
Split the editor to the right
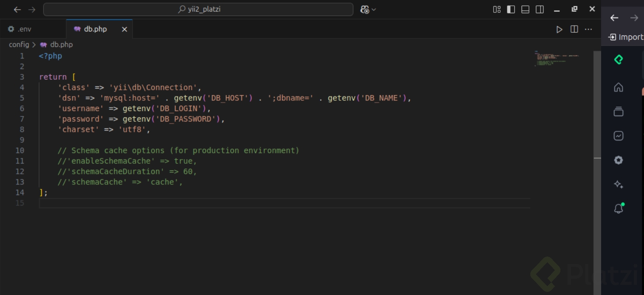pyautogui.click(x=574, y=29)
